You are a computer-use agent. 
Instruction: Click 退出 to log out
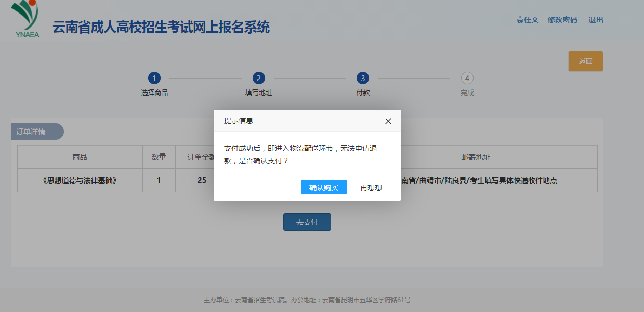pyautogui.click(x=595, y=20)
